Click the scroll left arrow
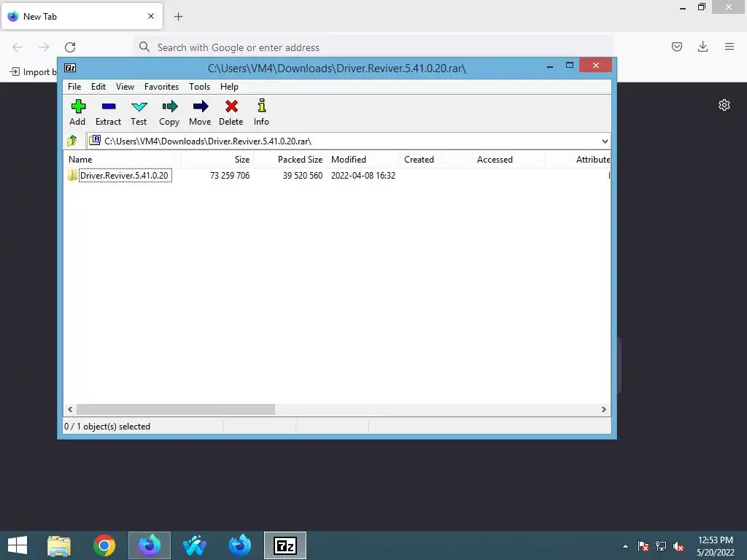747x560 pixels. click(x=70, y=410)
